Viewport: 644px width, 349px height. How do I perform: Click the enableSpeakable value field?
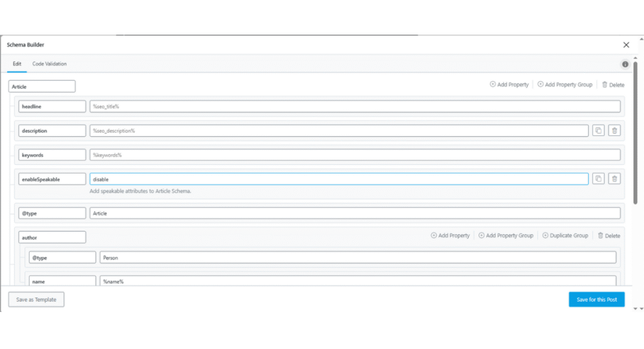pyautogui.click(x=338, y=179)
